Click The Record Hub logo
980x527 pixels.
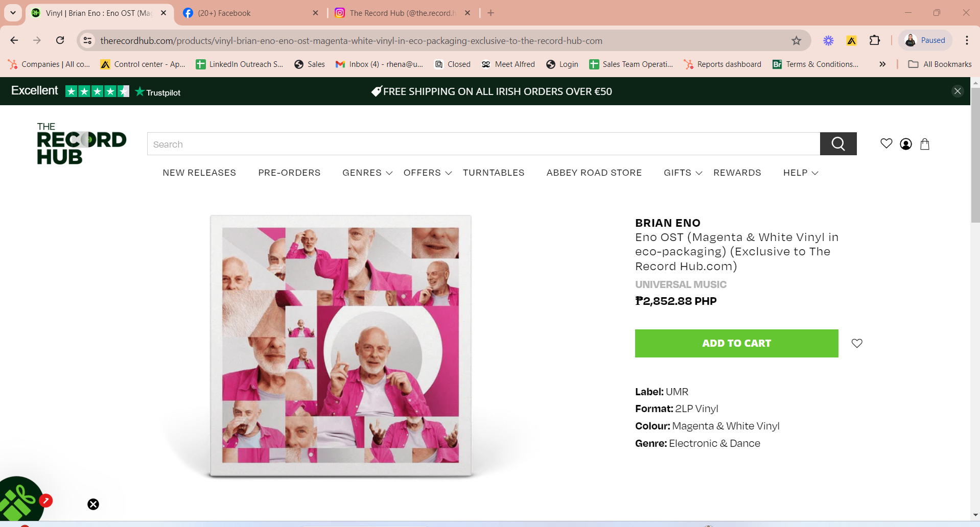click(x=81, y=143)
